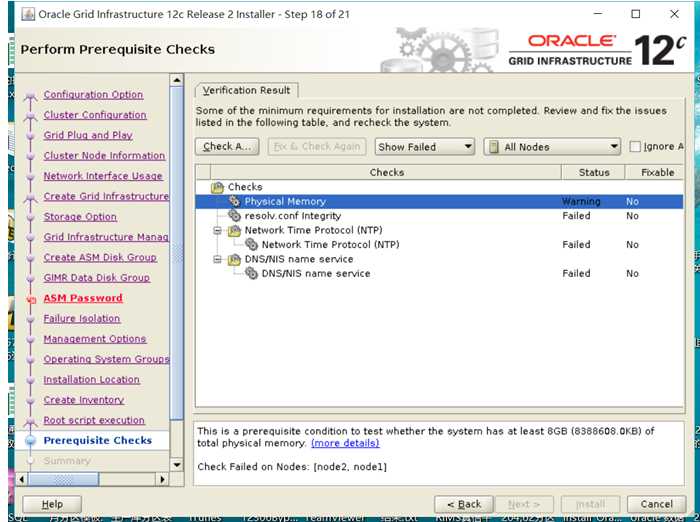The width and height of the screenshot is (700, 522).
Task: Go to Storage Option step
Action: [x=80, y=217]
